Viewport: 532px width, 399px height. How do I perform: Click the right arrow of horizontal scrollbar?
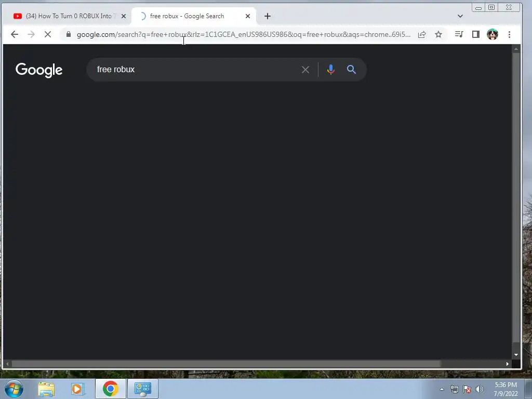(x=507, y=364)
